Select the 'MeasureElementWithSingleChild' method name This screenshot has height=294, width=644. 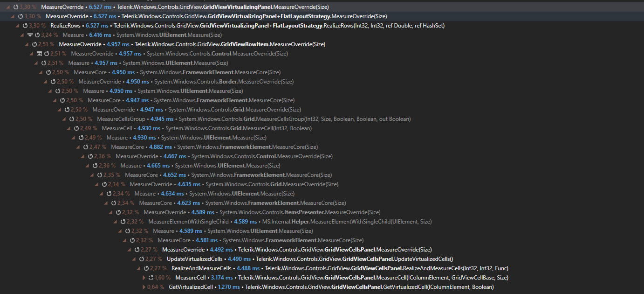click(188, 222)
